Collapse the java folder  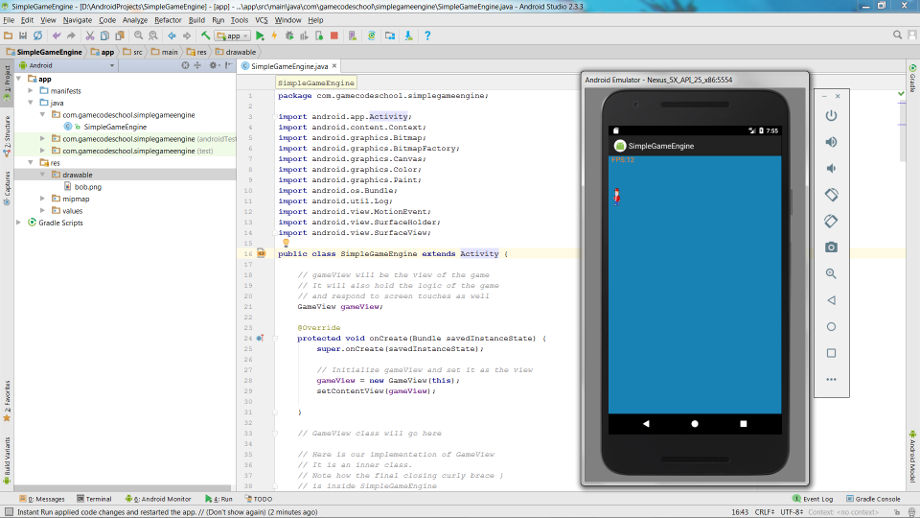coord(31,103)
